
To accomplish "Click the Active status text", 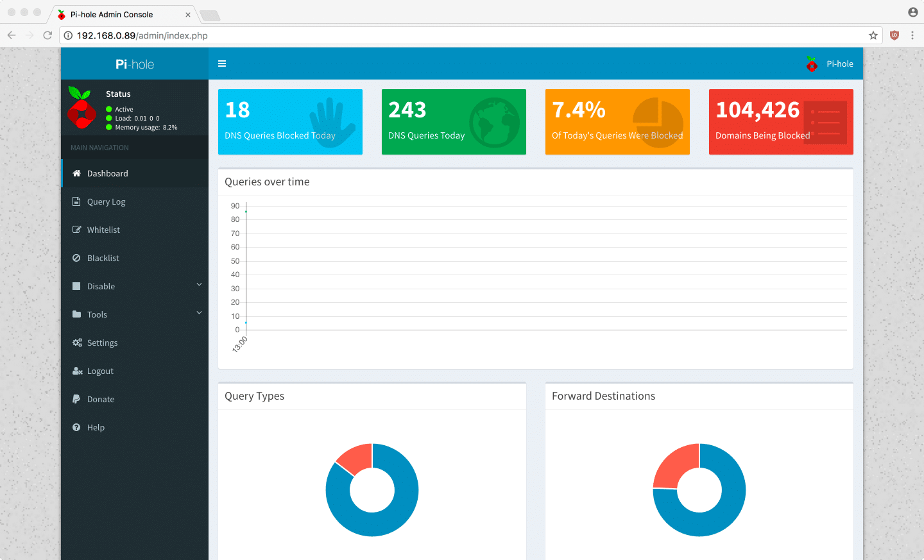I will [124, 109].
